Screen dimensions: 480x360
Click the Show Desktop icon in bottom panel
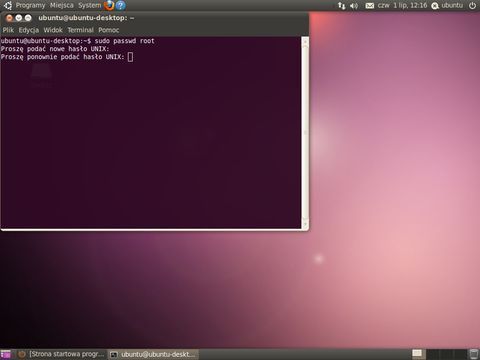pyautogui.click(x=6, y=354)
